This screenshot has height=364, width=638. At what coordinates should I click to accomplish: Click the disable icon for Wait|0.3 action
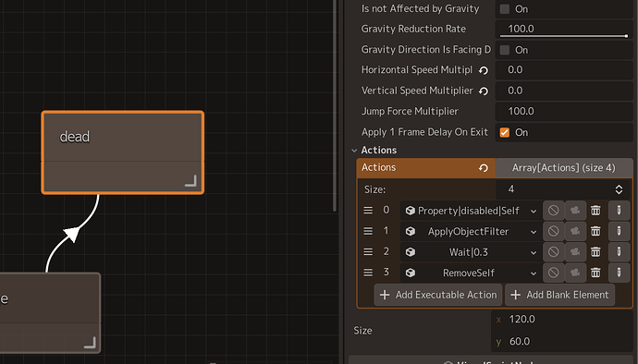[x=553, y=251]
